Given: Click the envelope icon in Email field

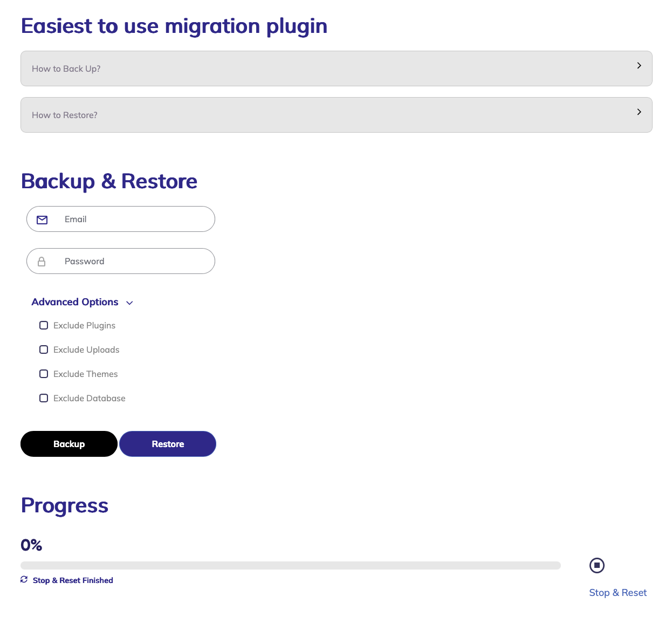Looking at the screenshot, I should (42, 220).
